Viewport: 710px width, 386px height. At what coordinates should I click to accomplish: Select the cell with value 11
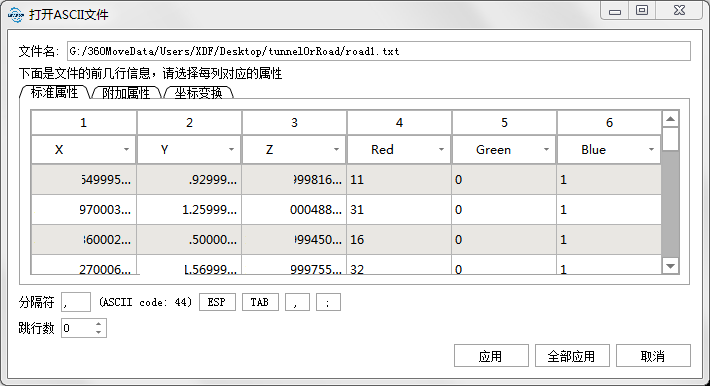point(399,180)
